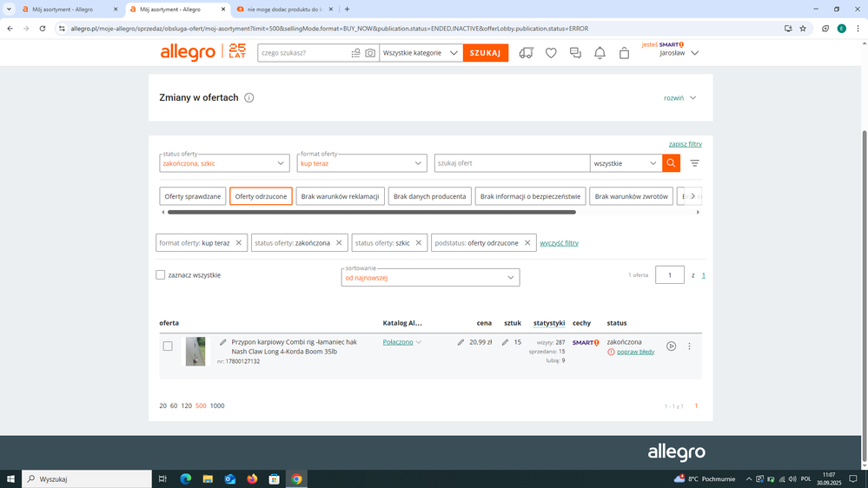The height and width of the screenshot is (488, 868).
Task: Open the messages chat icon
Action: coord(575,53)
